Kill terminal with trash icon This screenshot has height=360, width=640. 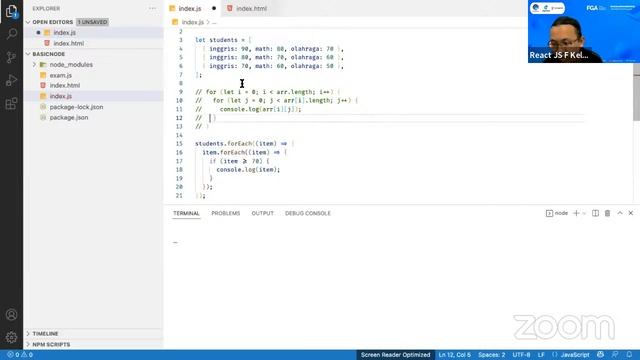tap(607, 213)
